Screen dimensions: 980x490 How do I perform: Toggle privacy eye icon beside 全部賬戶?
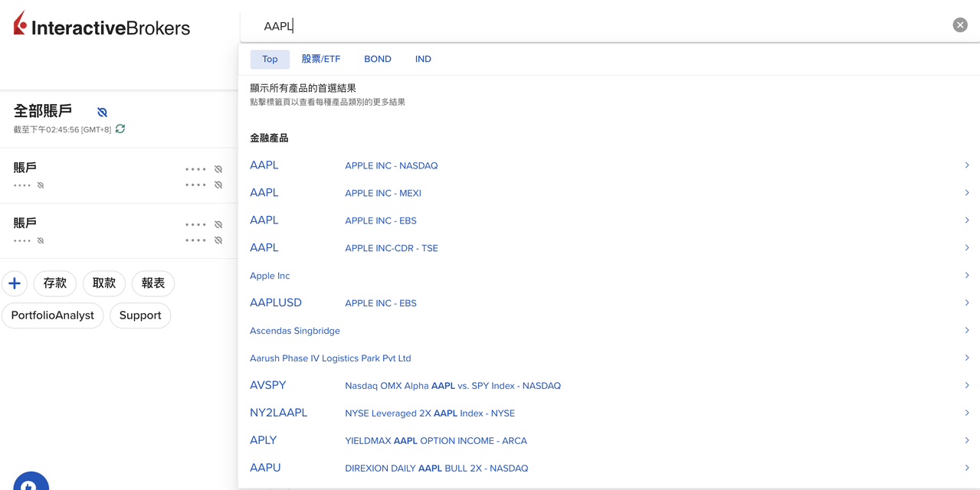click(102, 112)
